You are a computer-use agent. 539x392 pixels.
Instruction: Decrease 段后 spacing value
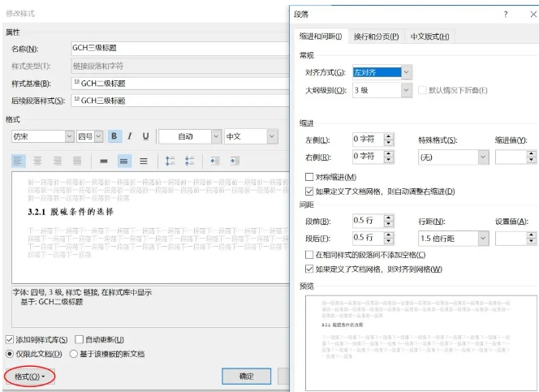tap(389, 241)
